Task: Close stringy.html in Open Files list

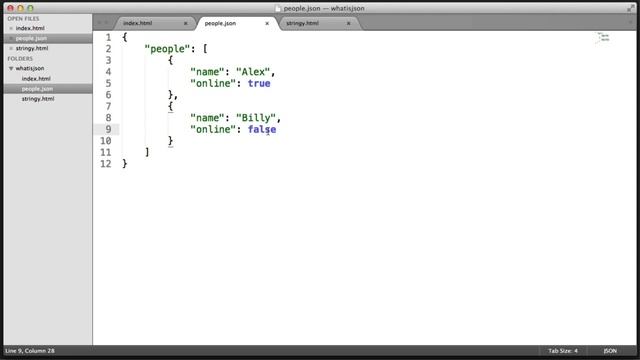Action: [11, 48]
